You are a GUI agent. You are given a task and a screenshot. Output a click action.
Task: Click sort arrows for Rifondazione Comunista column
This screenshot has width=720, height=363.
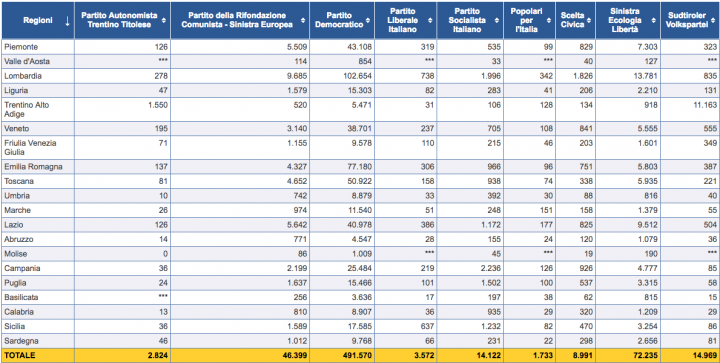[x=303, y=21]
